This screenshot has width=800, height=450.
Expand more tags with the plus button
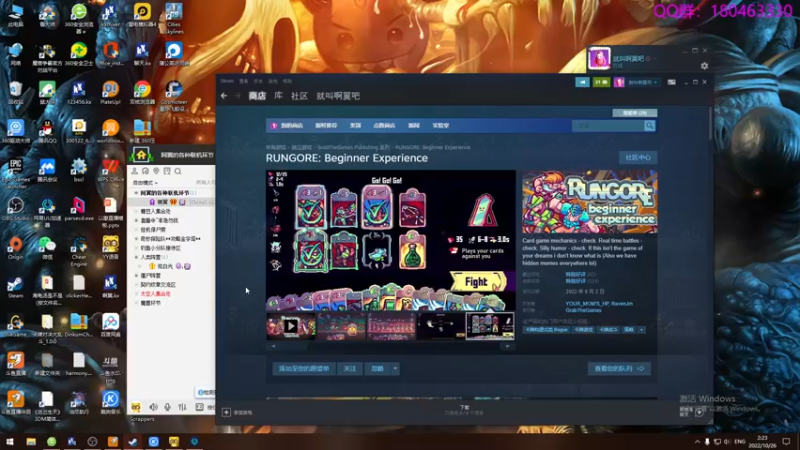click(x=641, y=330)
